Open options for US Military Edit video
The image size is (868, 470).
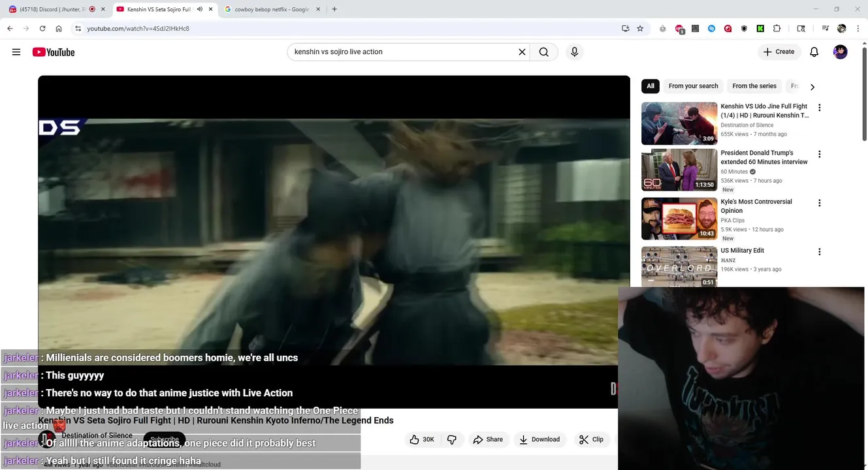click(820, 252)
